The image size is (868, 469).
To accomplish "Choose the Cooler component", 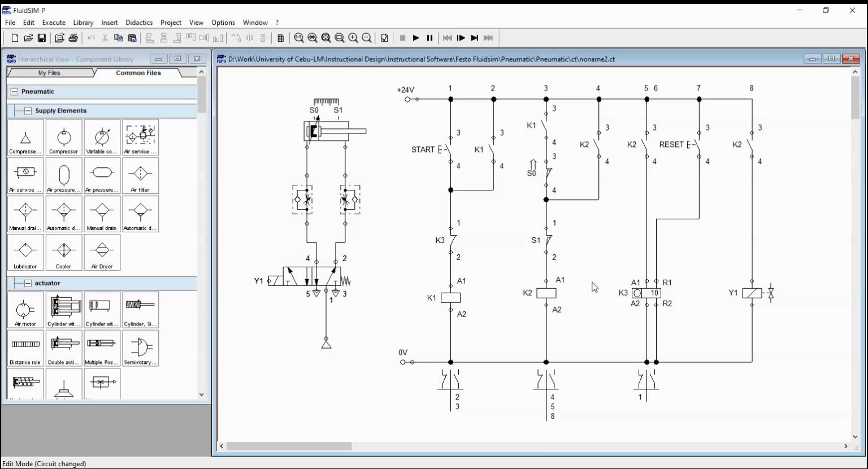I will (64, 253).
